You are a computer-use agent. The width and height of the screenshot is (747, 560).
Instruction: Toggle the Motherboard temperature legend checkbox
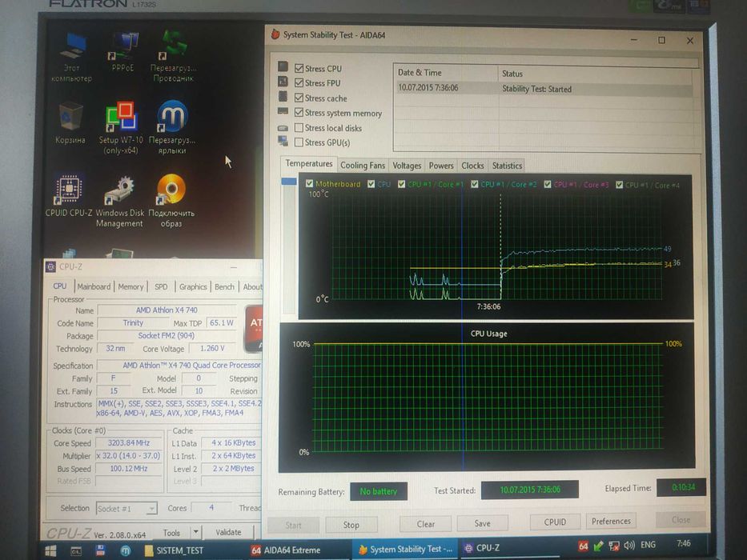pyautogui.click(x=310, y=183)
